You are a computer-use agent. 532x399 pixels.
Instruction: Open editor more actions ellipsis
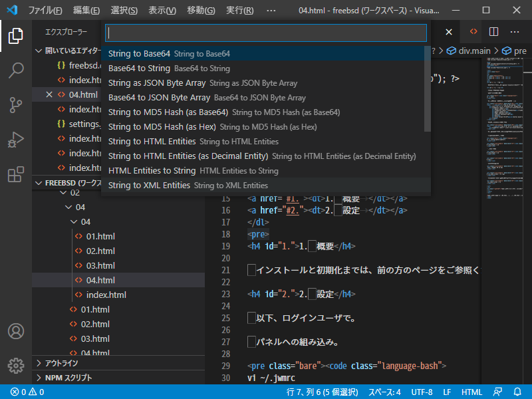click(514, 32)
